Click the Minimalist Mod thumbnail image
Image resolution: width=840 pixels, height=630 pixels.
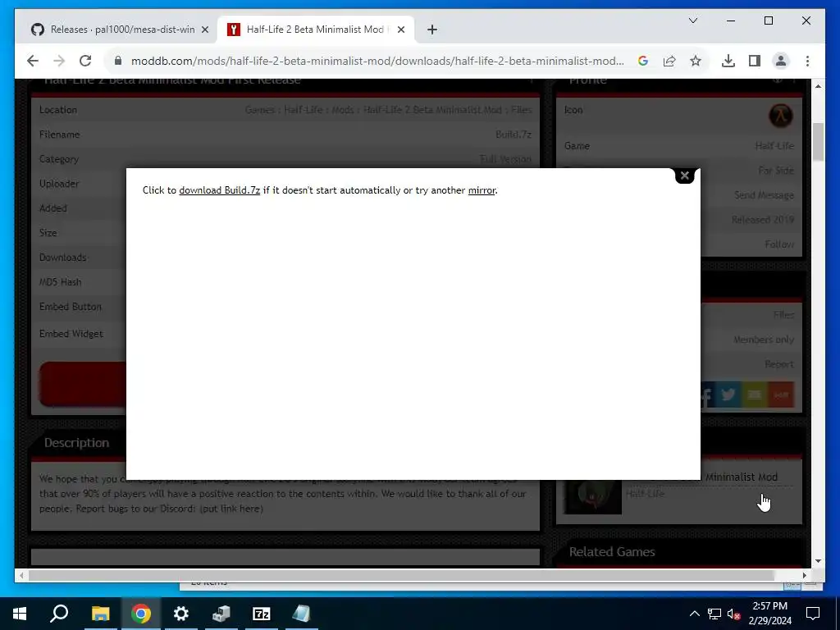pyautogui.click(x=593, y=497)
